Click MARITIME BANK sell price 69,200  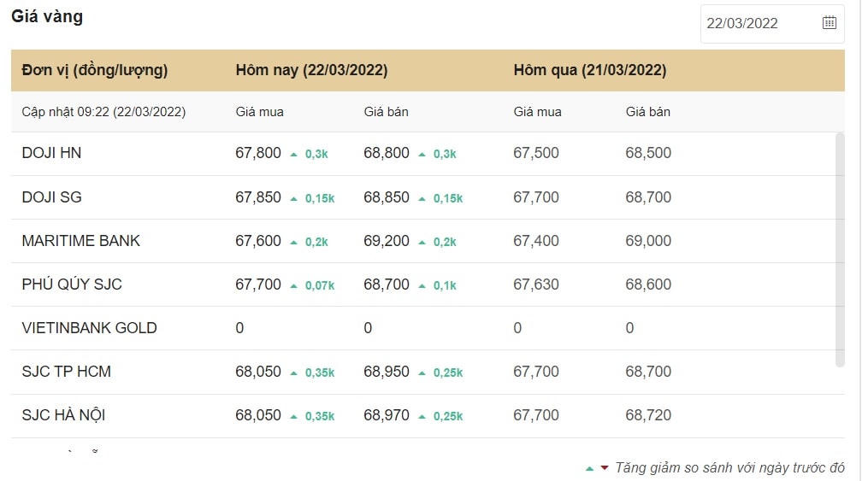(387, 241)
